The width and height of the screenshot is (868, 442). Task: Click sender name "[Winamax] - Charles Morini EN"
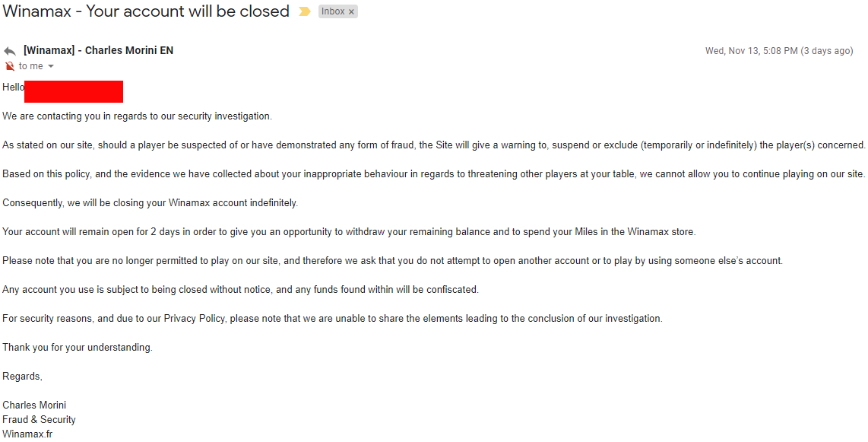click(98, 50)
